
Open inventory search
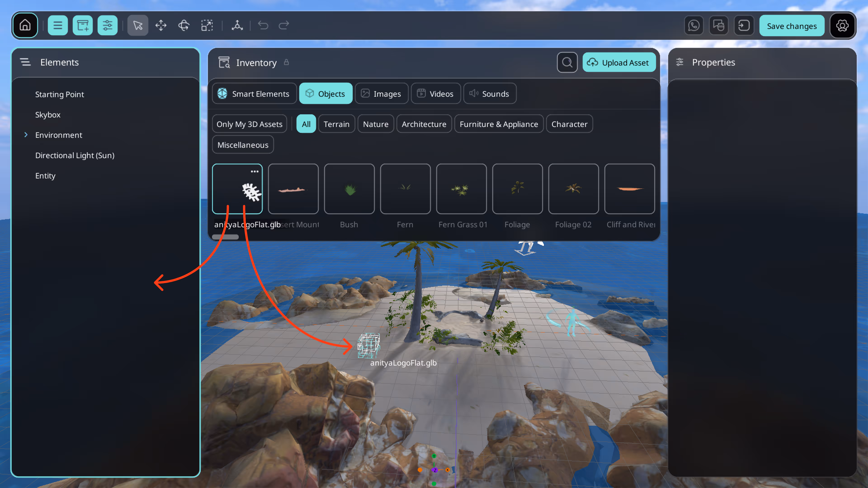(567, 62)
